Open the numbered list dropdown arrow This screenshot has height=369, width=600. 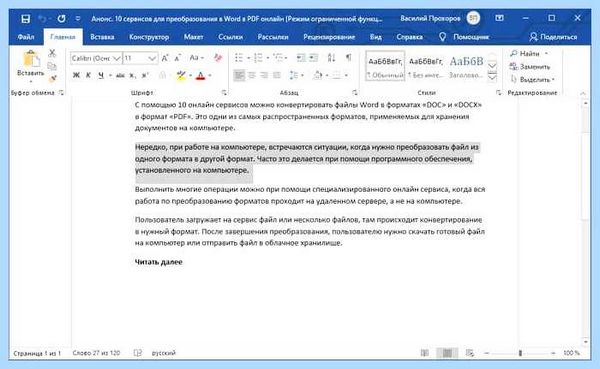click(268, 58)
